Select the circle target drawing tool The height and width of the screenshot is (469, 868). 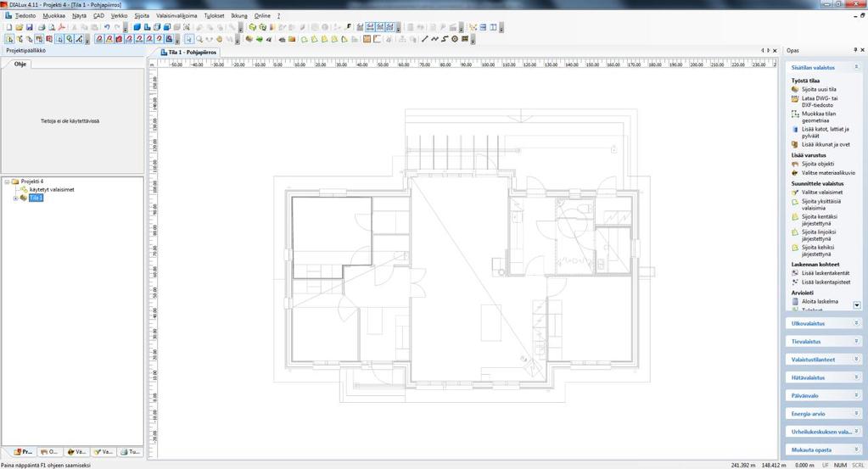pos(455,39)
